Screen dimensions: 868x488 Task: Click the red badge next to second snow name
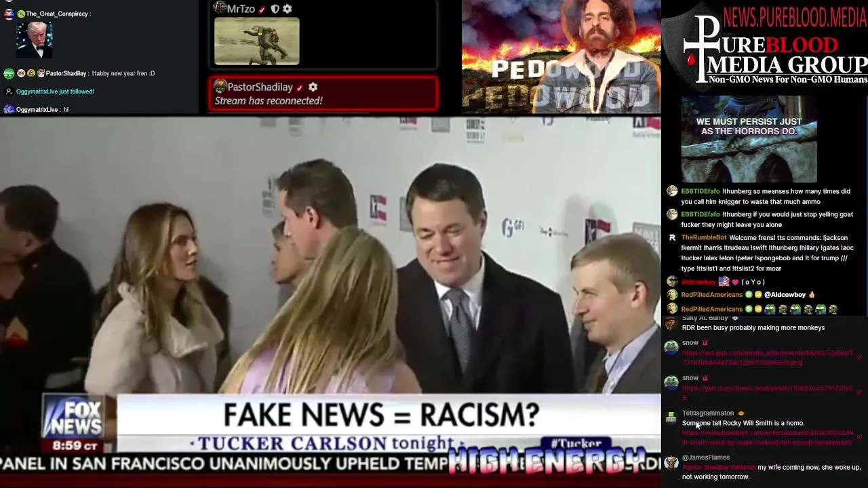click(x=705, y=378)
